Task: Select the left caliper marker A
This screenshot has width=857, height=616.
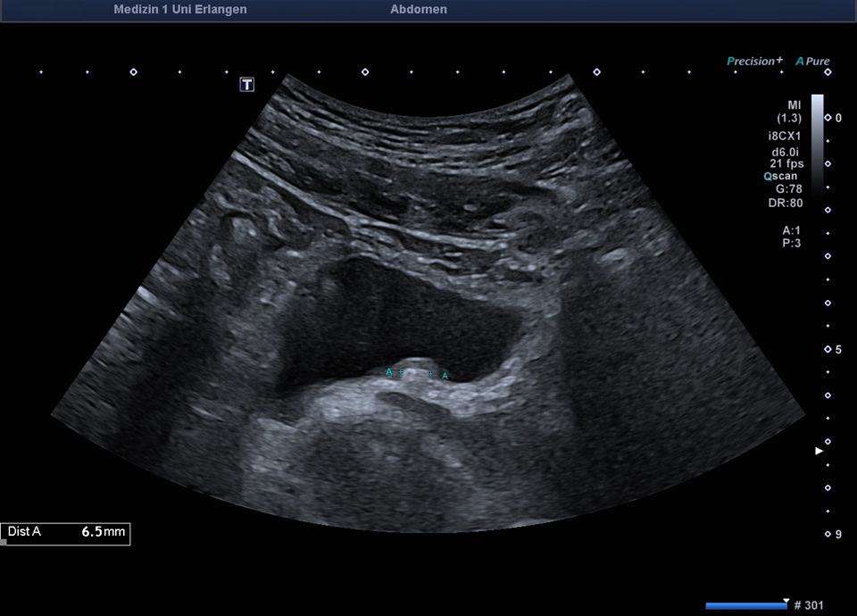Action: tap(388, 371)
